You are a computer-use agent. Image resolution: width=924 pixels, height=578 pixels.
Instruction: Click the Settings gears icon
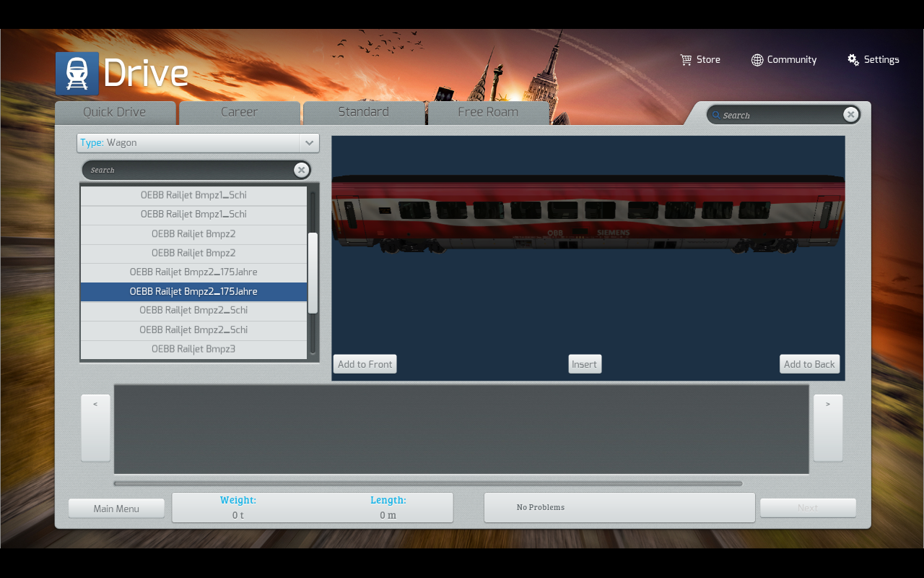pyautogui.click(x=853, y=60)
